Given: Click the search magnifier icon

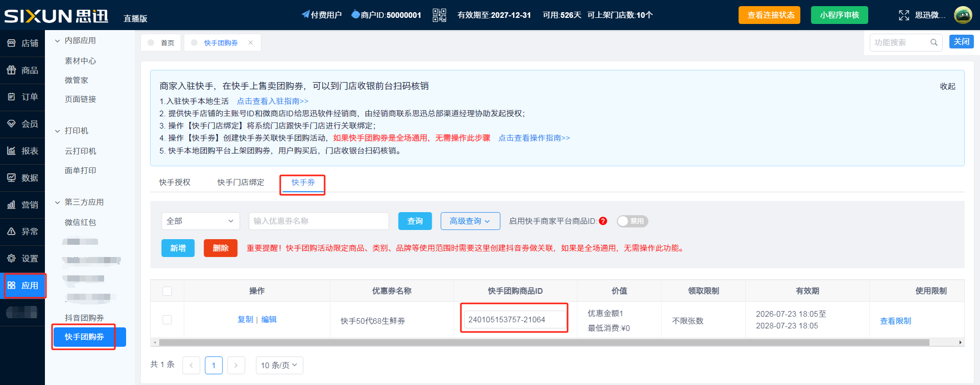Looking at the screenshot, I should point(934,42).
